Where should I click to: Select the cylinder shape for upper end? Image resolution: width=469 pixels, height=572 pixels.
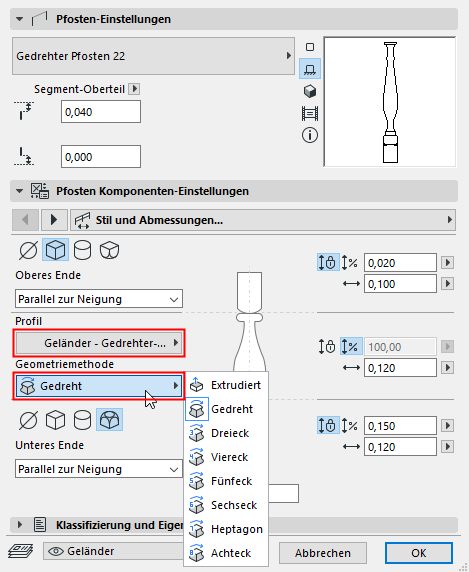click(x=82, y=250)
